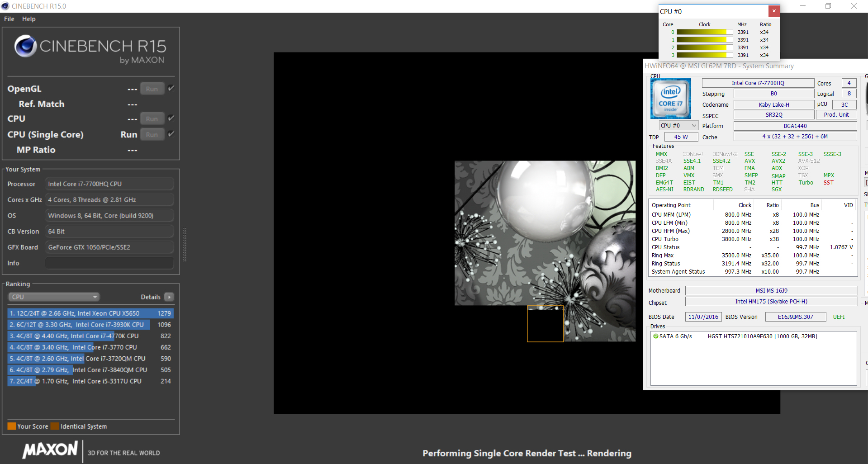This screenshot has height=464, width=868.
Task: Click the Ring Max row in HWiNFO
Action: pyautogui.click(x=752, y=255)
